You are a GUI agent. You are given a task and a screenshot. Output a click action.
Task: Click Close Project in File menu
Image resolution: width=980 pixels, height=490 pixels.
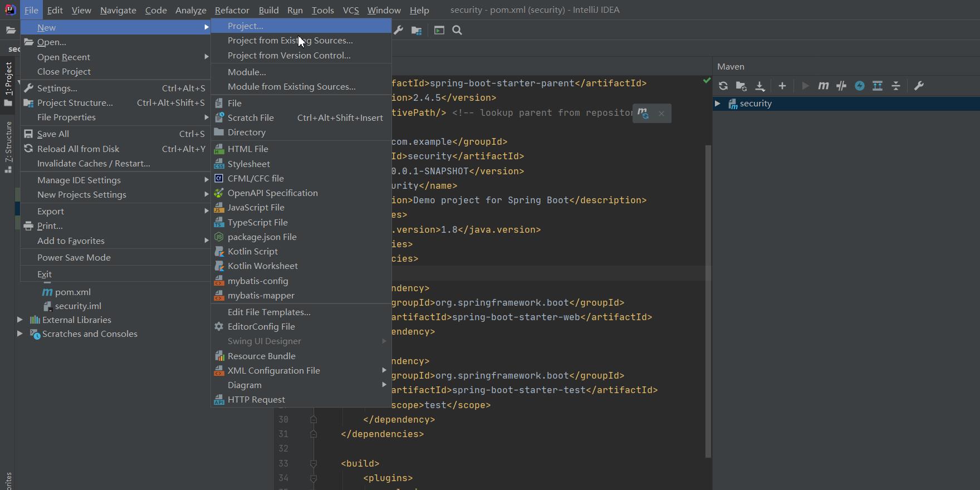[x=116, y=71]
